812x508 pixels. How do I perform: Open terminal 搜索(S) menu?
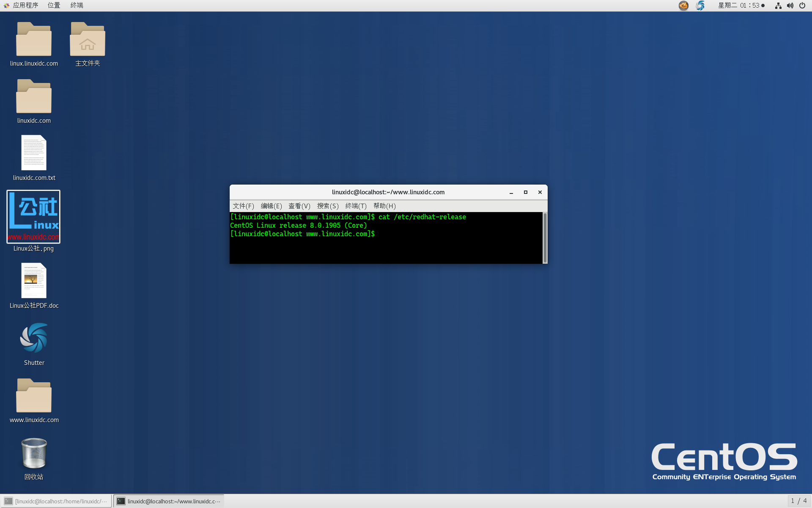coord(328,206)
